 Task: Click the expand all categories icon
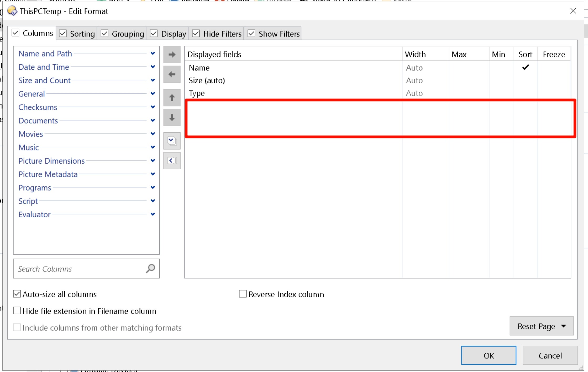point(172,141)
